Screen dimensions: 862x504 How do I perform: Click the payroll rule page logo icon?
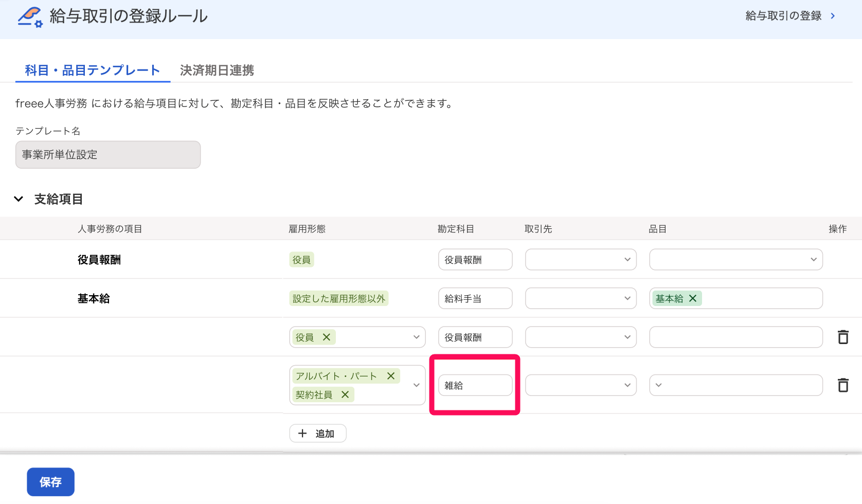30,17
